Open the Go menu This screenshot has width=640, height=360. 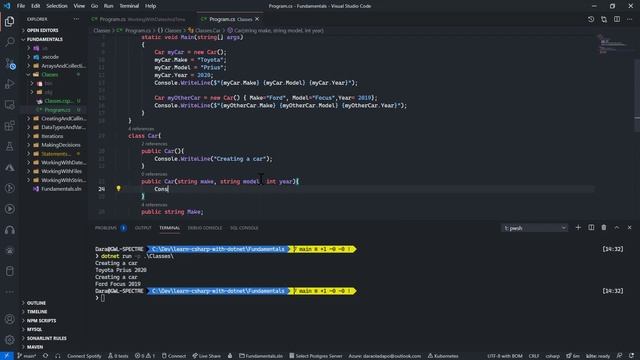pyautogui.click(x=94, y=6)
